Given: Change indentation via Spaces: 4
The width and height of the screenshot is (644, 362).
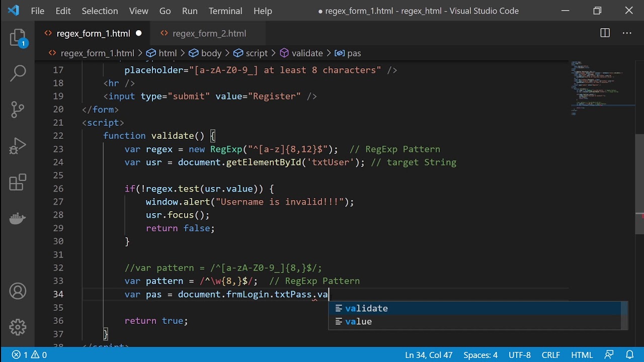Looking at the screenshot, I should [x=480, y=355].
